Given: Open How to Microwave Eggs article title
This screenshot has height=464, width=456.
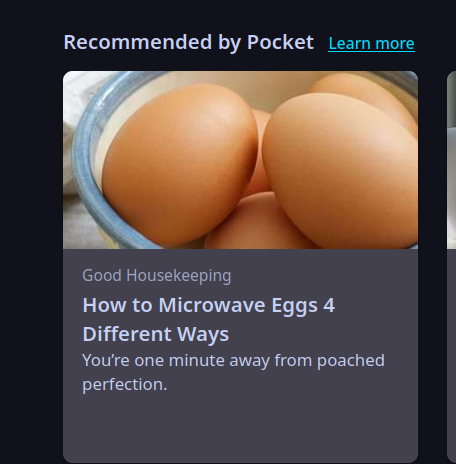Looking at the screenshot, I should click(209, 319).
